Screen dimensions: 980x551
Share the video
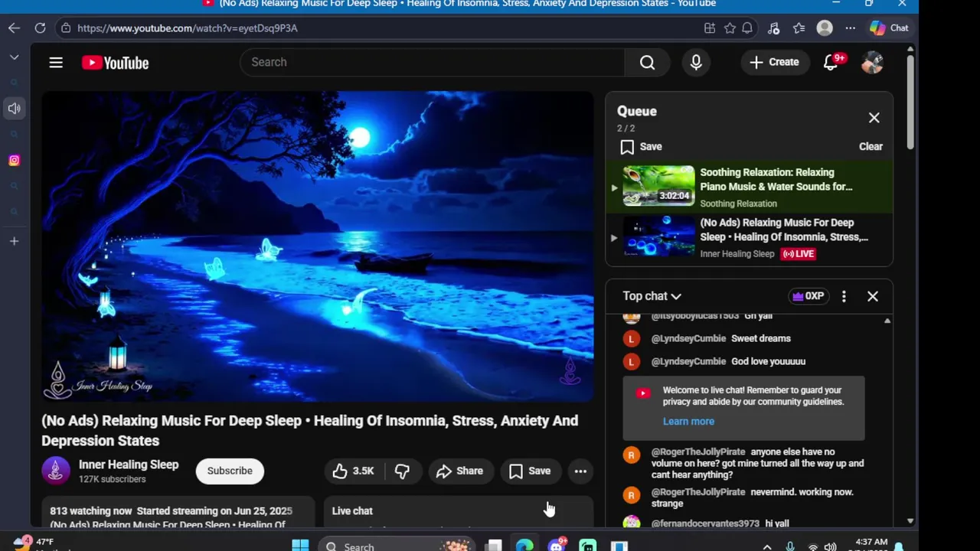(459, 471)
